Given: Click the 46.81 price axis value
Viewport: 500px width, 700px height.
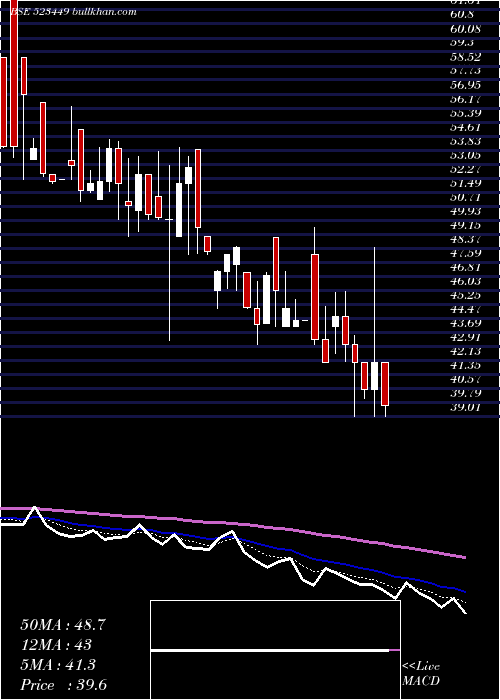Looking at the screenshot, I should [x=465, y=267].
